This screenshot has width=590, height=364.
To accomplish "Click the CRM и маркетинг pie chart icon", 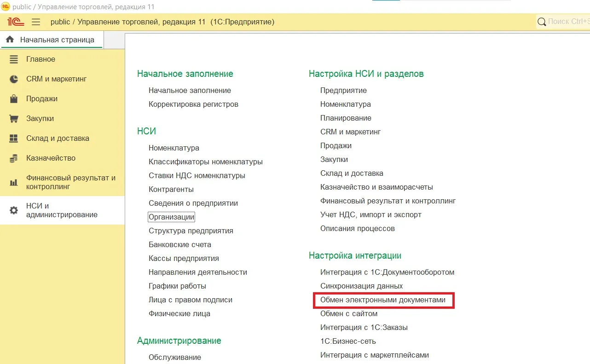I will coord(14,79).
